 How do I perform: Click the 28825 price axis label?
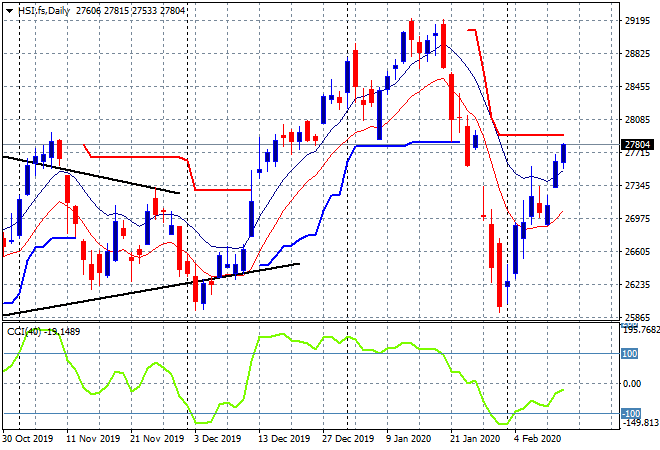637,53
